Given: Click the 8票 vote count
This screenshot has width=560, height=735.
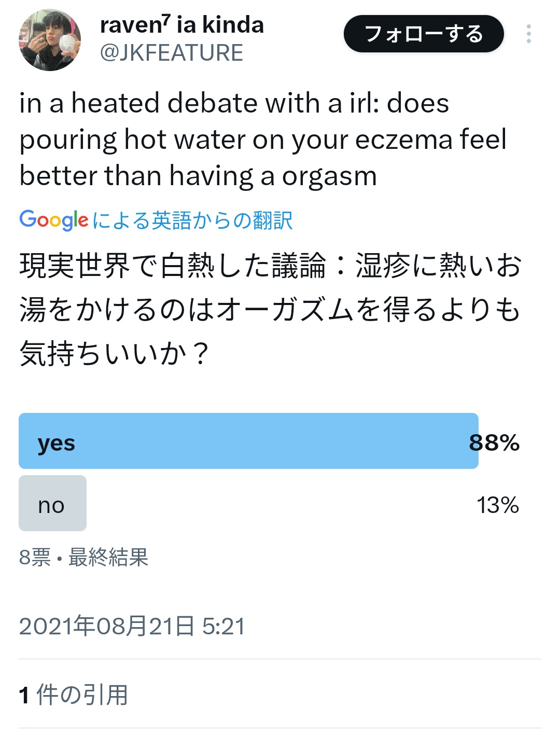Looking at the screenshot, I should click(x=35, y=558).
